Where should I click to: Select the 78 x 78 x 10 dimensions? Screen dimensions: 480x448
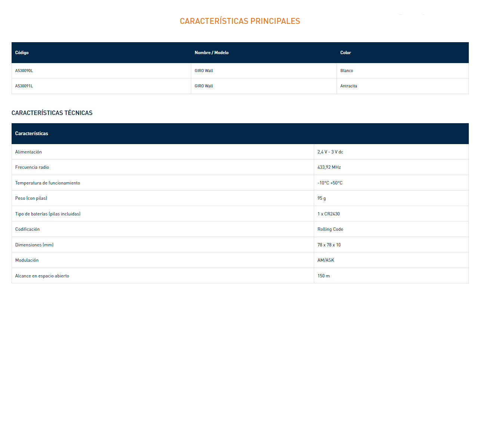(x=329, y=245)
